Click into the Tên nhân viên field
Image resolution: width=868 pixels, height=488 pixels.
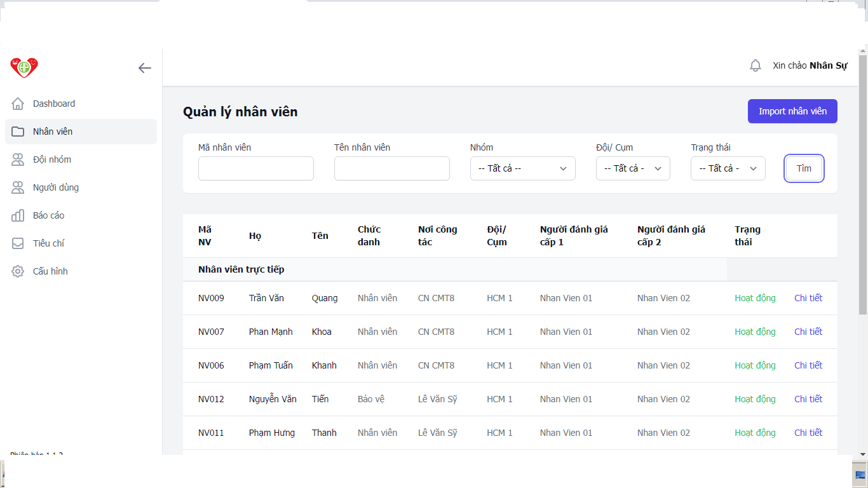[x=391, y=168]
